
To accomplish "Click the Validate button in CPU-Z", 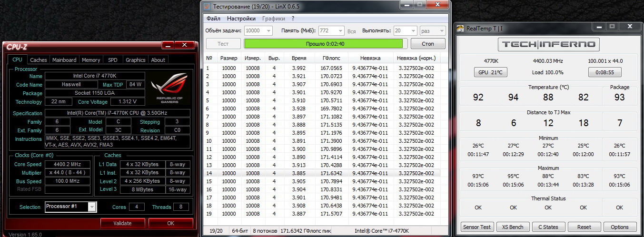I will 123,223.
